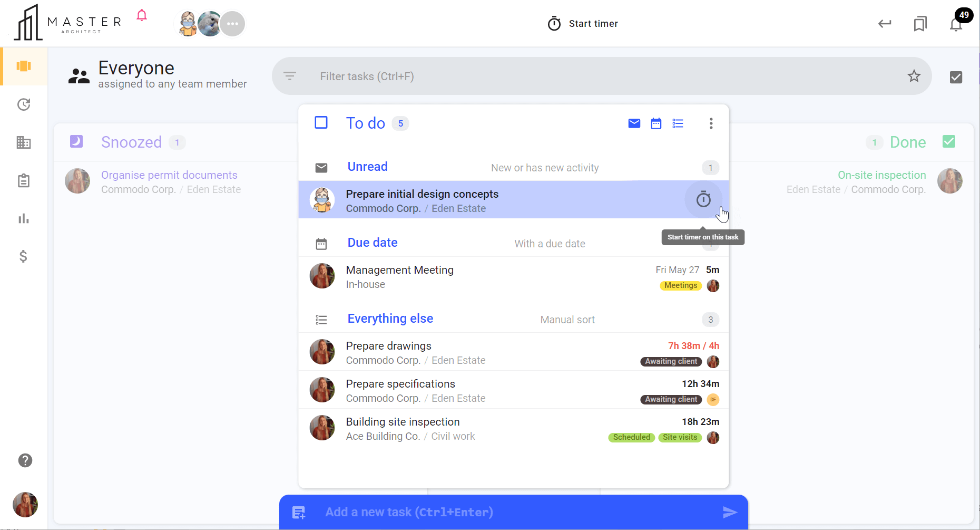Click the star favorite filter icon
Image resolution: width=980 pixels, height=530 pixels.
point(914,76)
